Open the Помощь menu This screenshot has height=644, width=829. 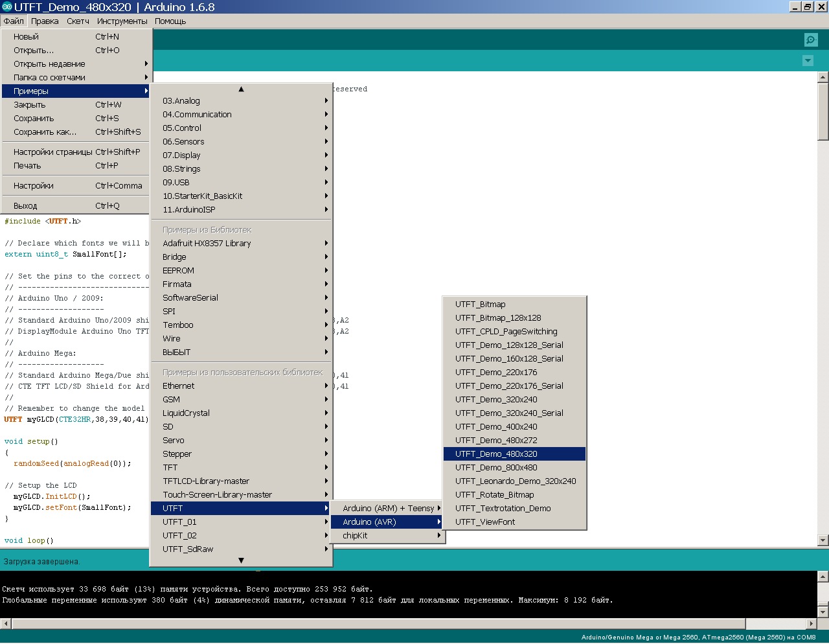pyautogui.click(x=170, y=21)
